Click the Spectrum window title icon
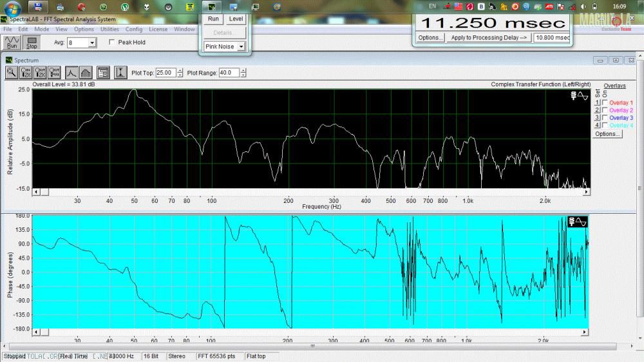Viewport: 644px width, 362px height. (x=8, y=60)
